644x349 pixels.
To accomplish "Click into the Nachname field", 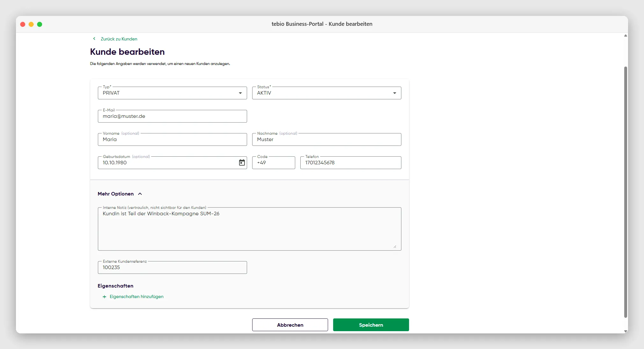I will pos(326,139).
